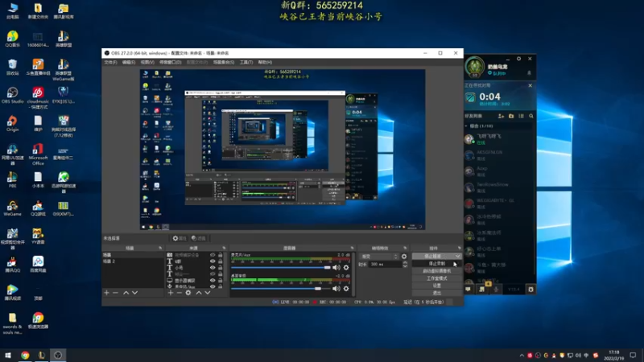Open the chat icon at League client bottom
The width and height of the screenshot is (644, 362).
pyautogui.click(x=469, y=290)
